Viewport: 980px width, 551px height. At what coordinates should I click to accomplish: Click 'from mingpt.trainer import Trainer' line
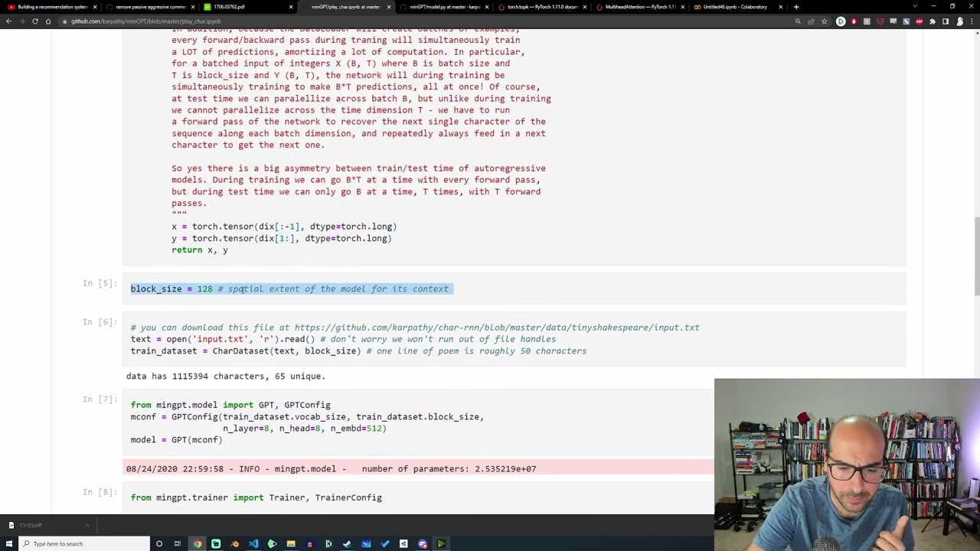click(256, 497)
